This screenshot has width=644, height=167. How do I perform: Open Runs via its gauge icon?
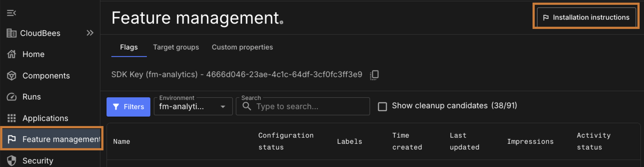(11, 97)
